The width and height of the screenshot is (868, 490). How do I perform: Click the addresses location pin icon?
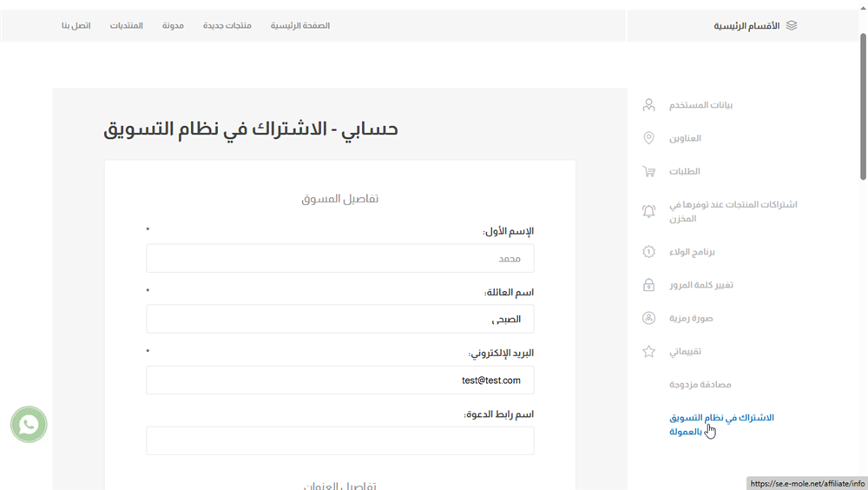pos(648,138)
